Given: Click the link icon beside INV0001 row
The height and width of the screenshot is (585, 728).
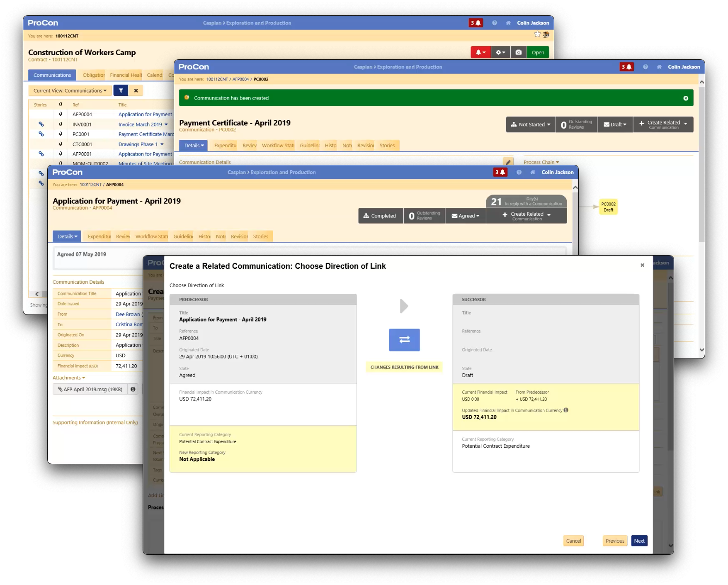Looking at the screenshot, I should pyautogui.click(x=41, y=124).
